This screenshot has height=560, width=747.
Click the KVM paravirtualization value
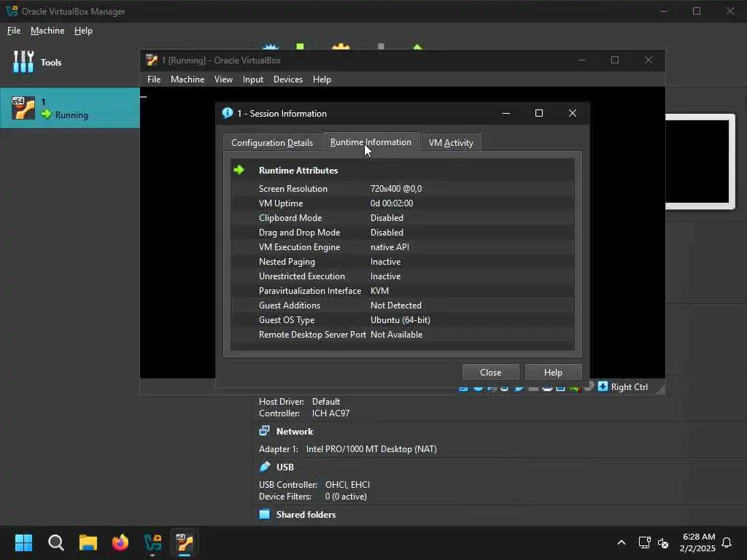(x=379, y=290)
